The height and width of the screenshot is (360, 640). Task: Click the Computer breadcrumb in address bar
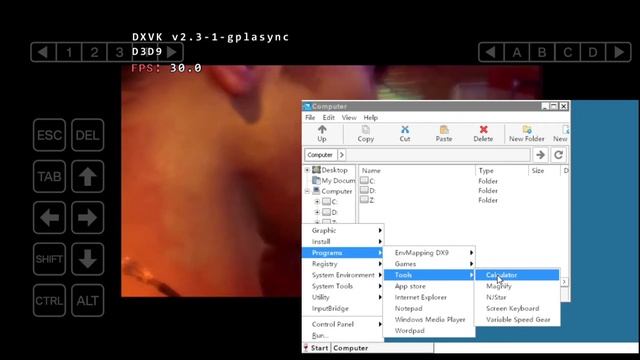[x=320, y=155]
